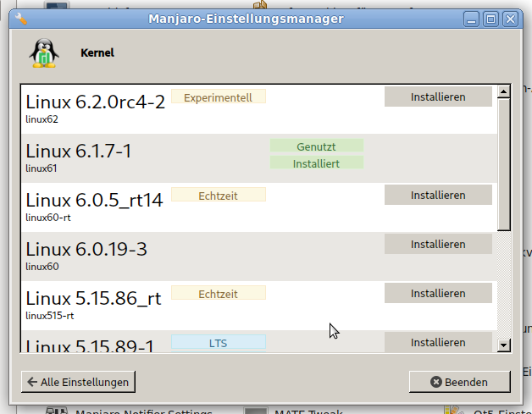Viewport: 532px width, 414px height.
Task: Select the Linux 6.1.7-1 title text
Action: point(79,151)
